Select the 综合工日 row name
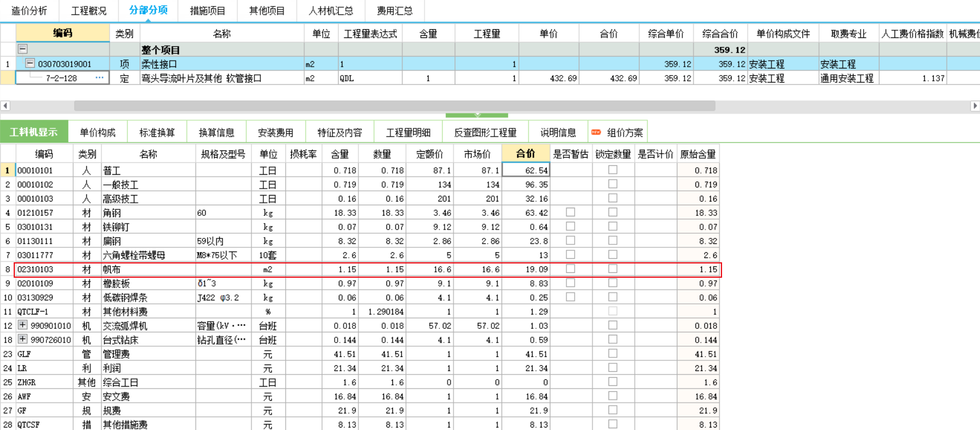The image size is (980, 430). pyautogui.click(x=149, y=382)
